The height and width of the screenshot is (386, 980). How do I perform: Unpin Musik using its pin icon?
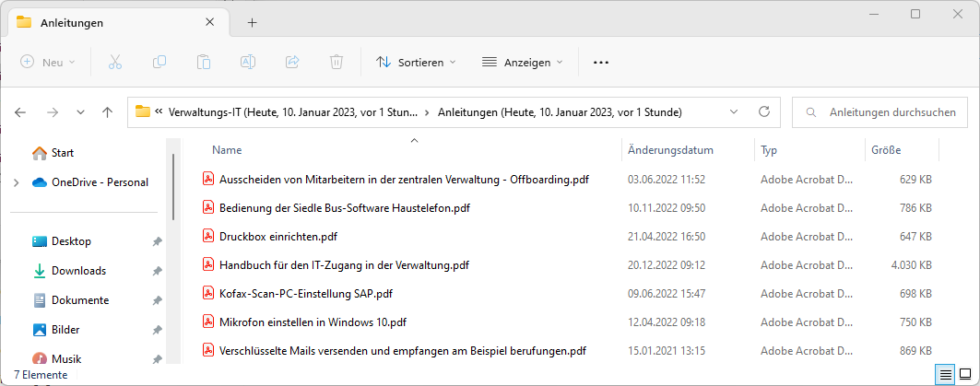157,359
